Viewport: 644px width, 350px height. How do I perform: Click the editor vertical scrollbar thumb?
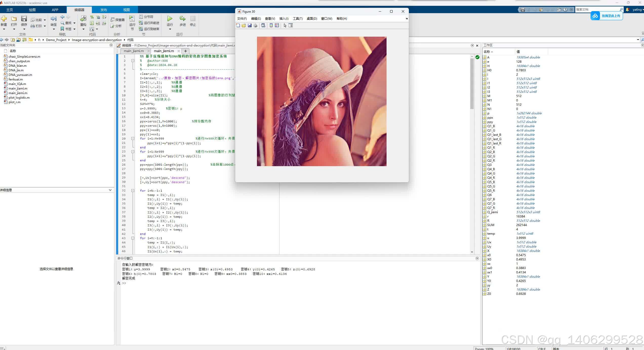click(x=472, y=83)
